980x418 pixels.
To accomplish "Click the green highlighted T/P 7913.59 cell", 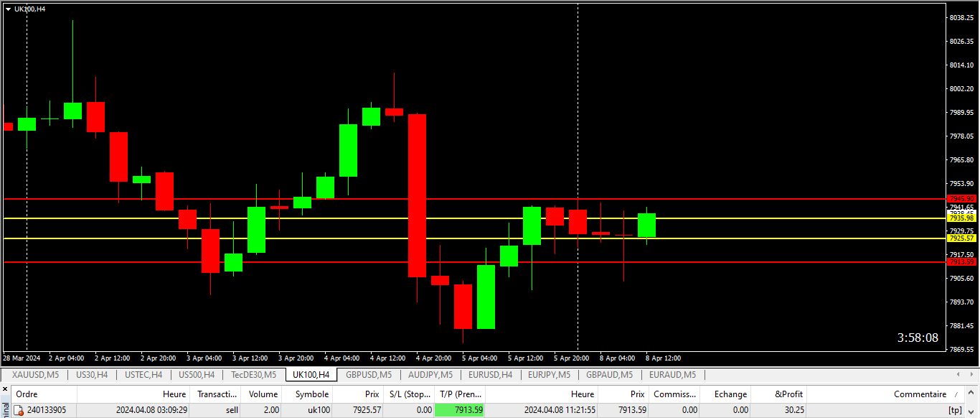I will point(460,410).
